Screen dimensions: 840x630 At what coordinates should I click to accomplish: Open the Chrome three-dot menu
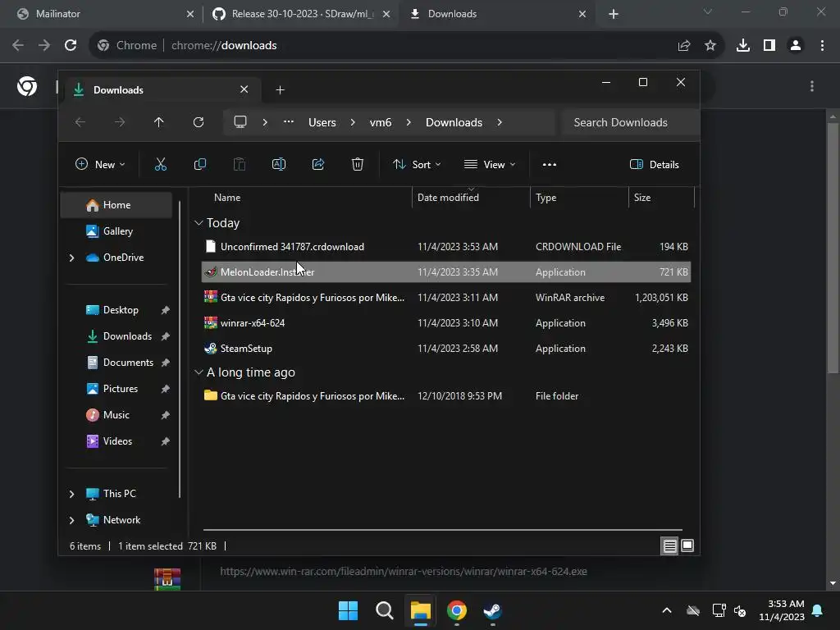[822, 46]
